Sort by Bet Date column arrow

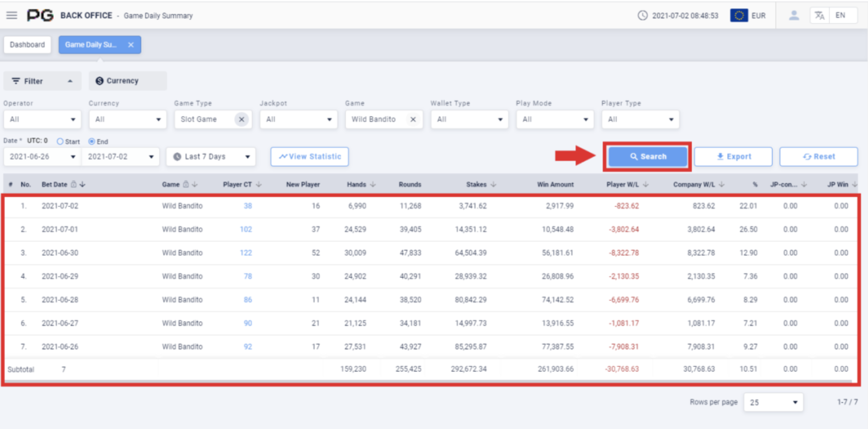click(x=83, y=184)
